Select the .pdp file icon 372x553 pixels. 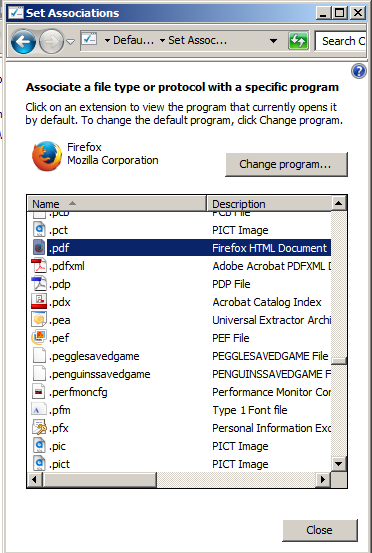[x=38, y=284]
